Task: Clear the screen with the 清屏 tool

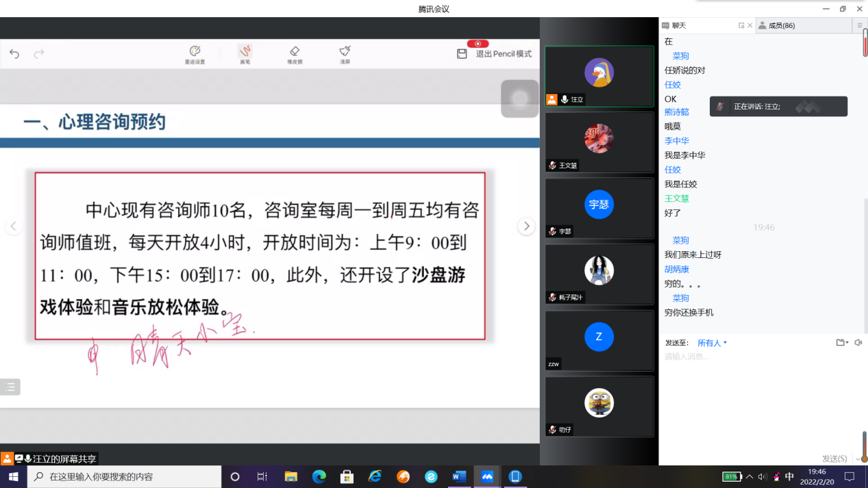Action: (345, 53)
